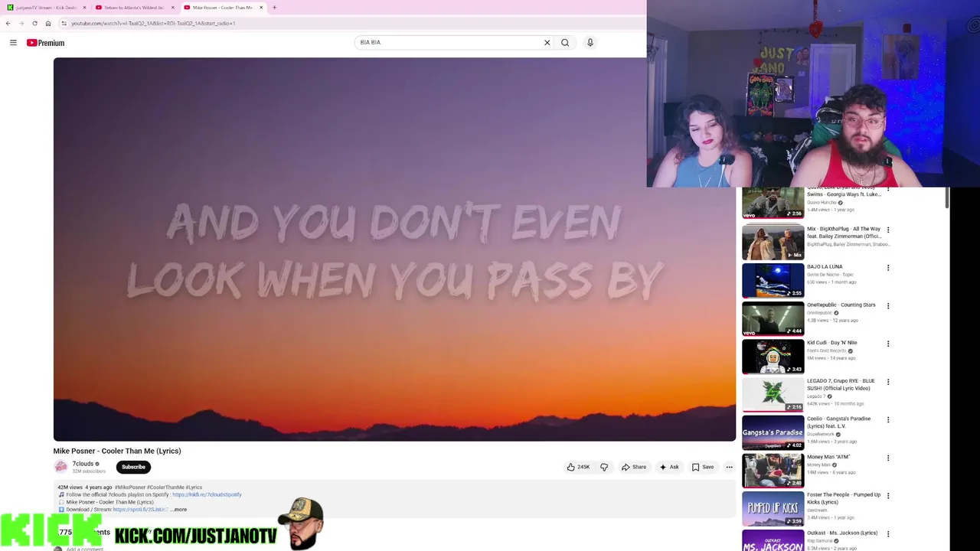Open options menu for Counting Stars video
The image size is (980, 551).
tap(888, 306)
